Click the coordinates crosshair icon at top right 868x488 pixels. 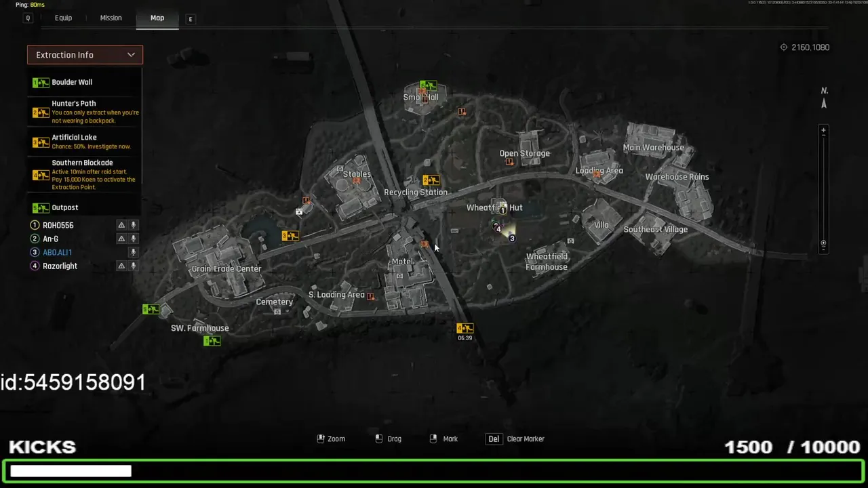coord(784,47)
